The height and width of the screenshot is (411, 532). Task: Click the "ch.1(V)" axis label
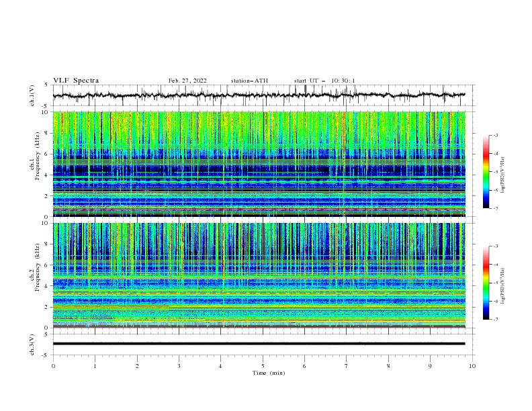tap(32, 95)
